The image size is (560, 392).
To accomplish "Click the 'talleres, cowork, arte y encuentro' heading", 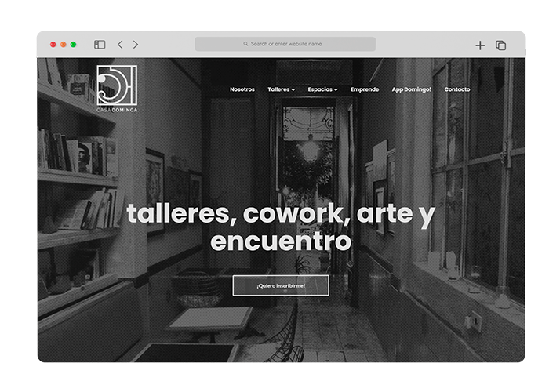I will click(x=280, y=227).
